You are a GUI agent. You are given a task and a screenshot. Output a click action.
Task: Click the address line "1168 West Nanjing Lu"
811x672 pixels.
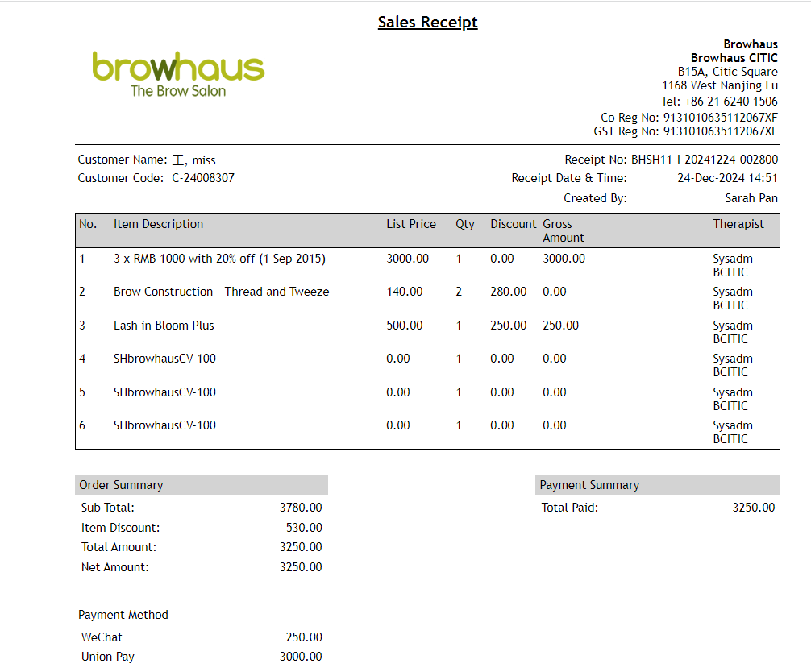click(x=719, y=85)
